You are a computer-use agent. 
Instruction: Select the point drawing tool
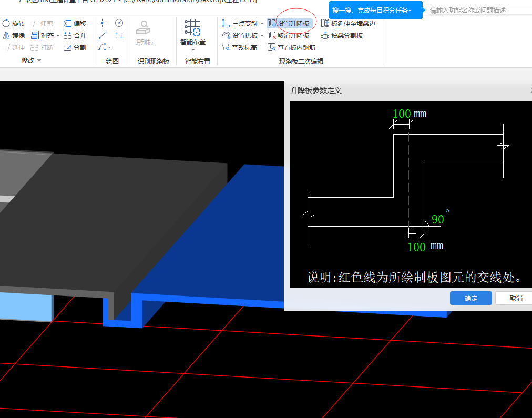point(102,23)
